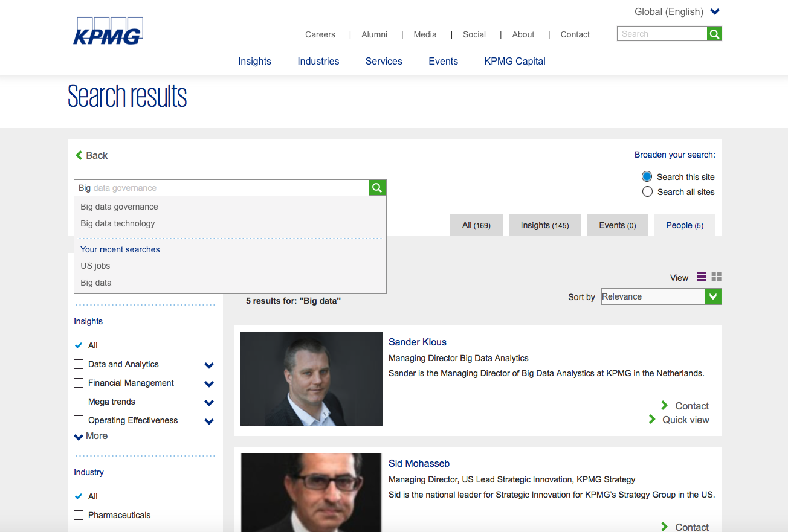Open Quick view for Sander Klous
This screenshot has height=532, width=788.
686,420
